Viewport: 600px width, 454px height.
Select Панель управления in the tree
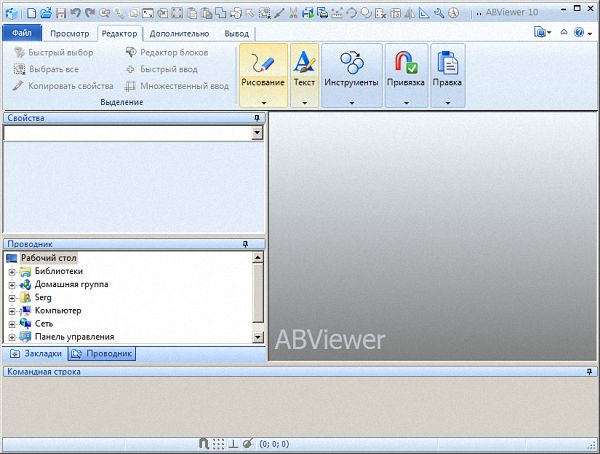pos(74,337)
